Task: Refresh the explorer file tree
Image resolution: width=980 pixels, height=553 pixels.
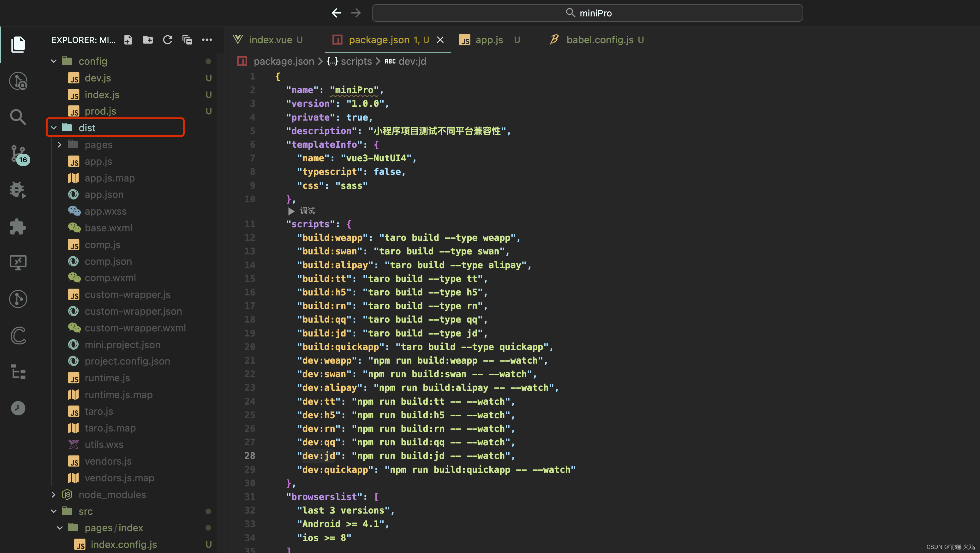Action: click(x=167, y=39)
